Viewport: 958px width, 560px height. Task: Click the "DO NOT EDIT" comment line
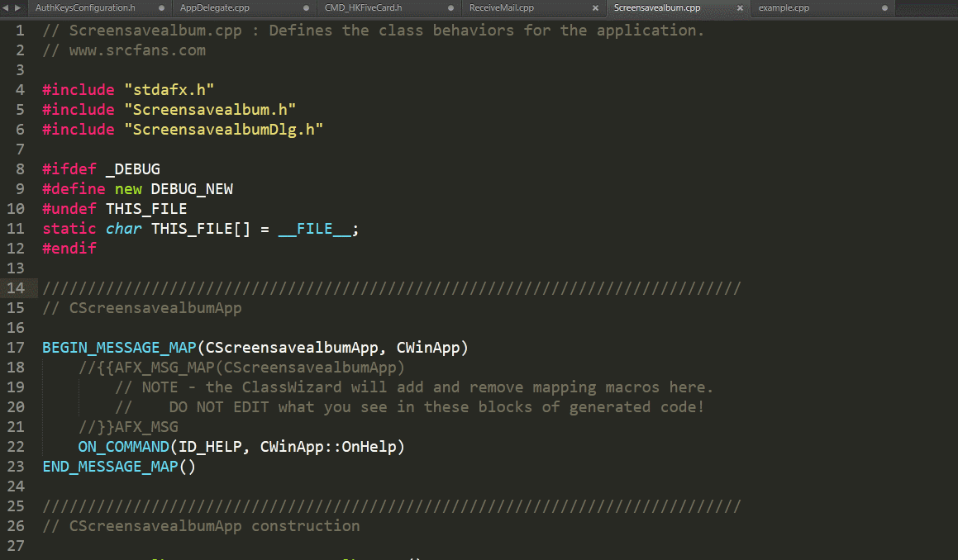(409, 407)
